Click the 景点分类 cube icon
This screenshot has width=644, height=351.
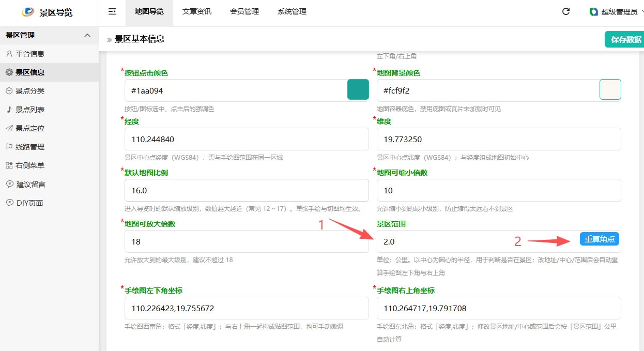point(9,91)
